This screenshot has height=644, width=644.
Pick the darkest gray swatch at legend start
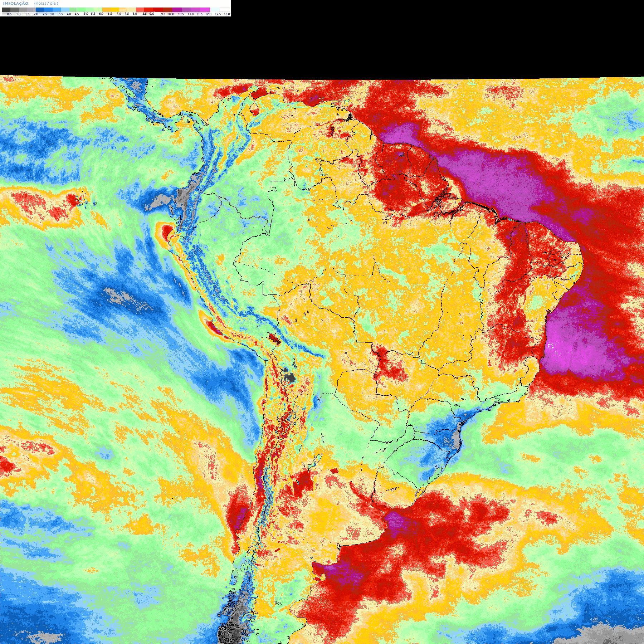(6, 10)
